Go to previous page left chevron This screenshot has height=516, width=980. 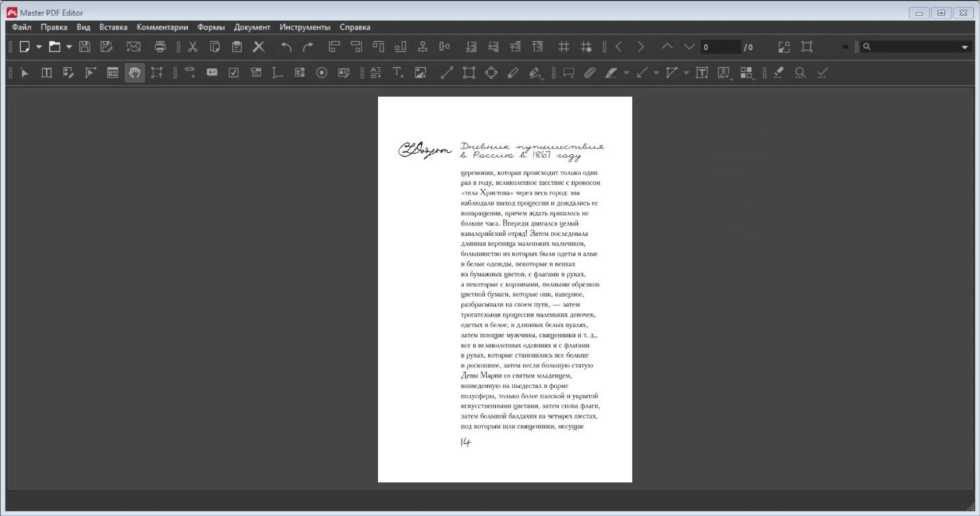(618, 47)
